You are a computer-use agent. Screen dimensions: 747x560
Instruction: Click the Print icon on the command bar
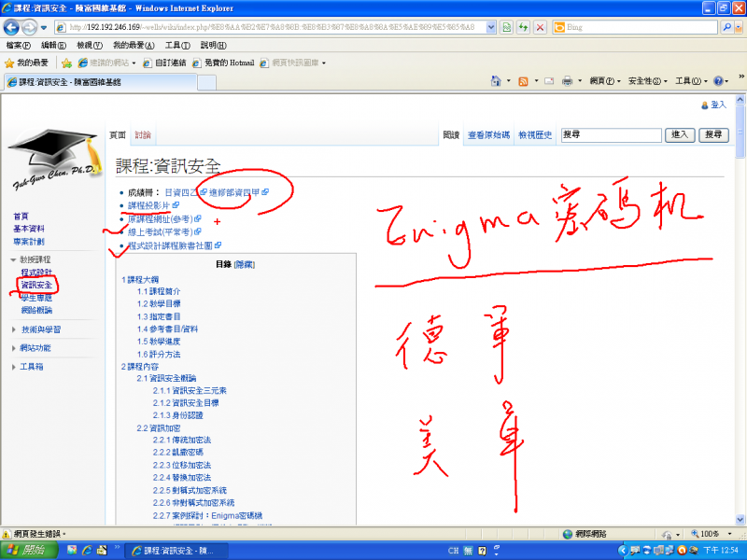tap(567, 80)
